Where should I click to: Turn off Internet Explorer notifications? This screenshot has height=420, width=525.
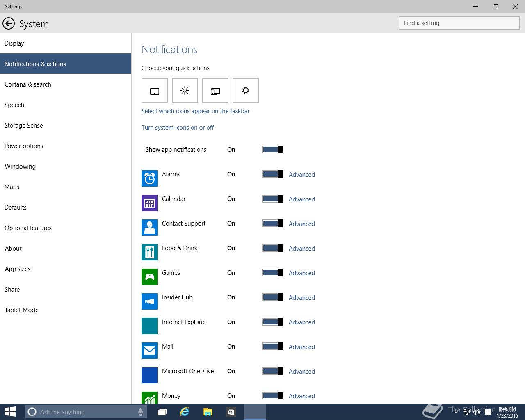(272, 322)
